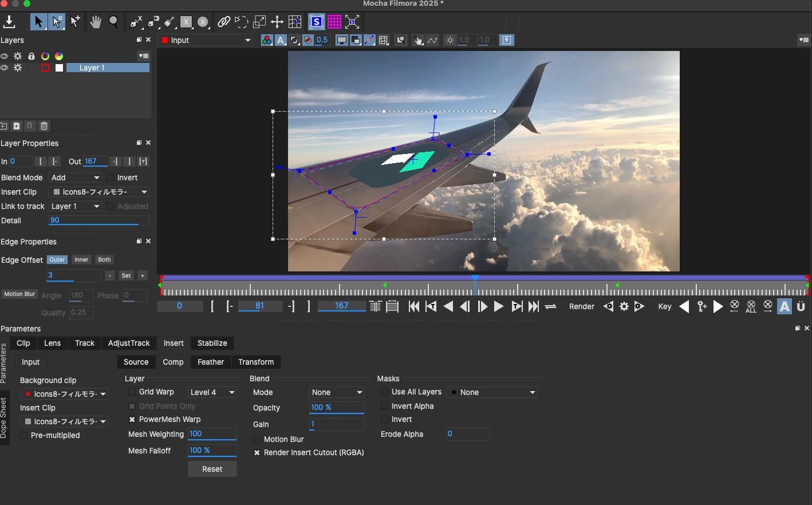
Task: Enable the Grid Warp checkbox
Action: point(132,392)
